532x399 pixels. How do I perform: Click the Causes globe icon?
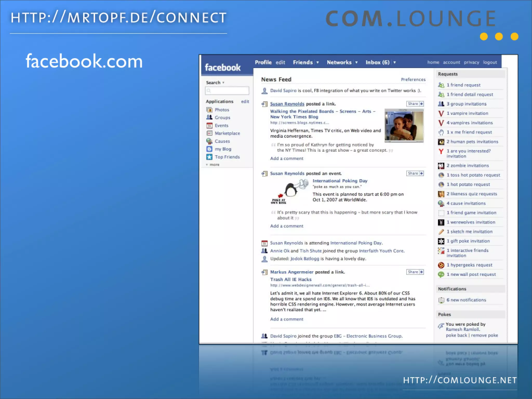tap(209, 141)
